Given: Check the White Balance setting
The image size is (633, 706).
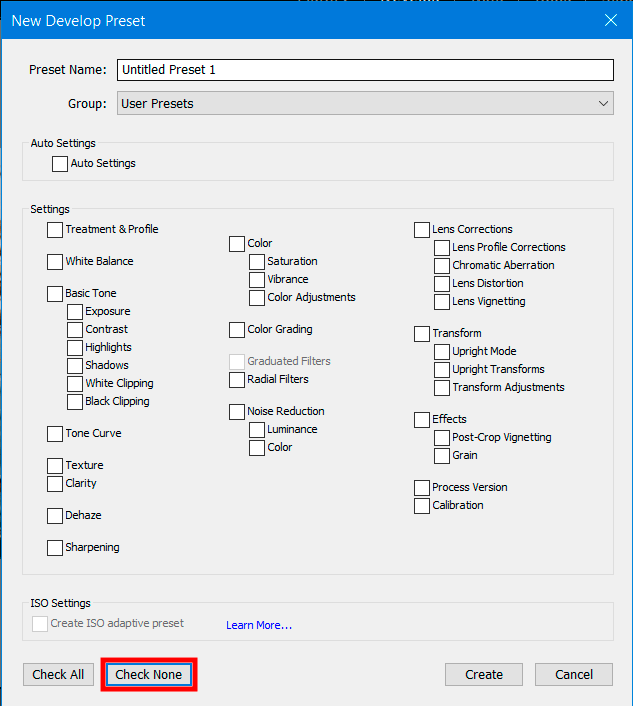Looking at the screenshot, I should point(55,262).
